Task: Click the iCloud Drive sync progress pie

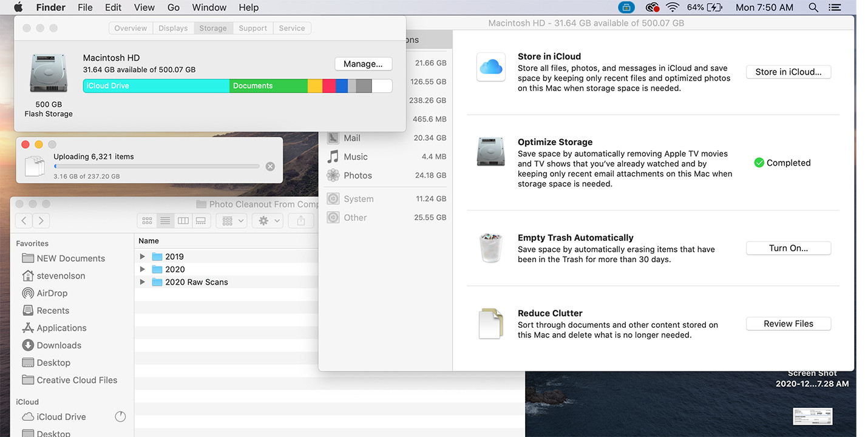Action: click(120, 416)
